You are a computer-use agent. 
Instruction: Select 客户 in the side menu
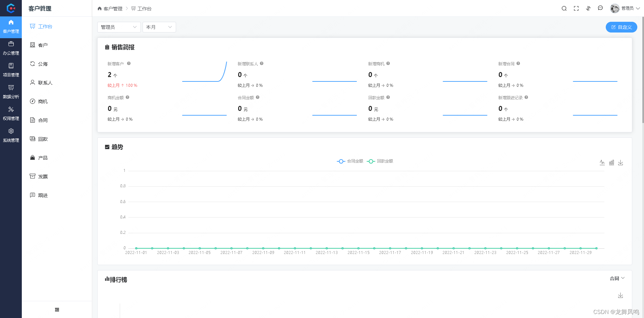pos(57,45)
